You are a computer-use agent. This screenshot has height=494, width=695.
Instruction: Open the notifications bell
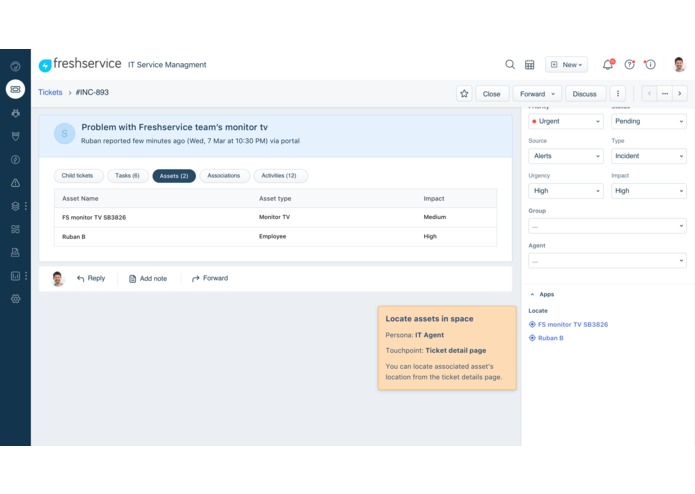(608, 65)
